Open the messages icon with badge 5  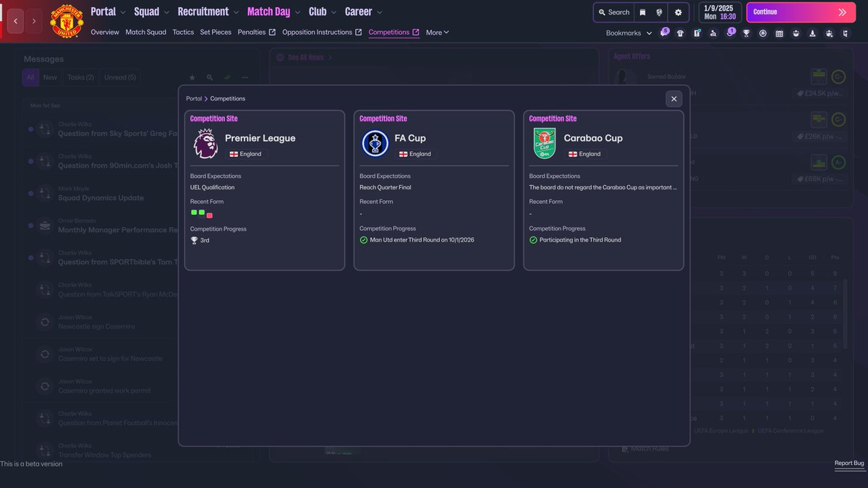tap(664, 33)
